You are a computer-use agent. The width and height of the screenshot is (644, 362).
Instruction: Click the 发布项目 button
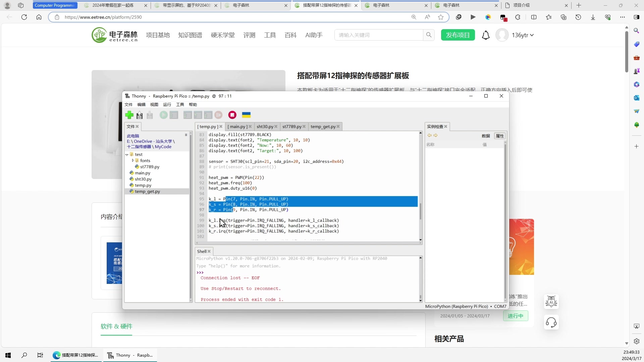point(458,35)
